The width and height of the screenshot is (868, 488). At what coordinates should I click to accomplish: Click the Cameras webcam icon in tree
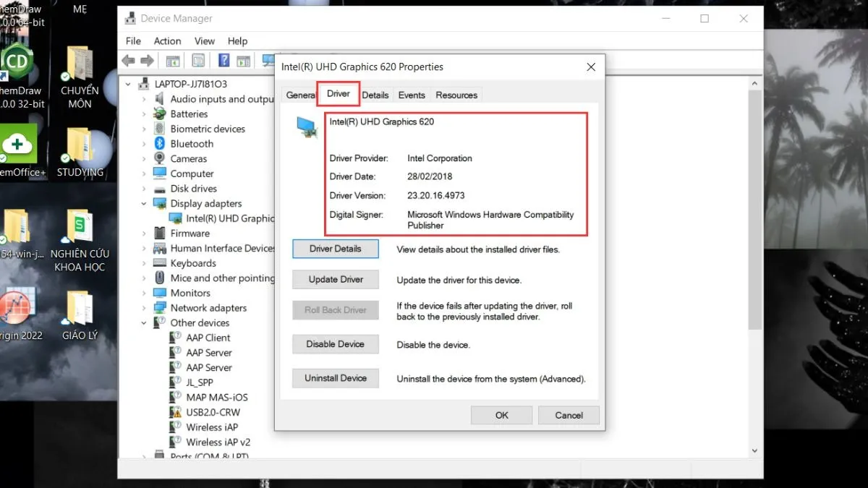(160, 159)
